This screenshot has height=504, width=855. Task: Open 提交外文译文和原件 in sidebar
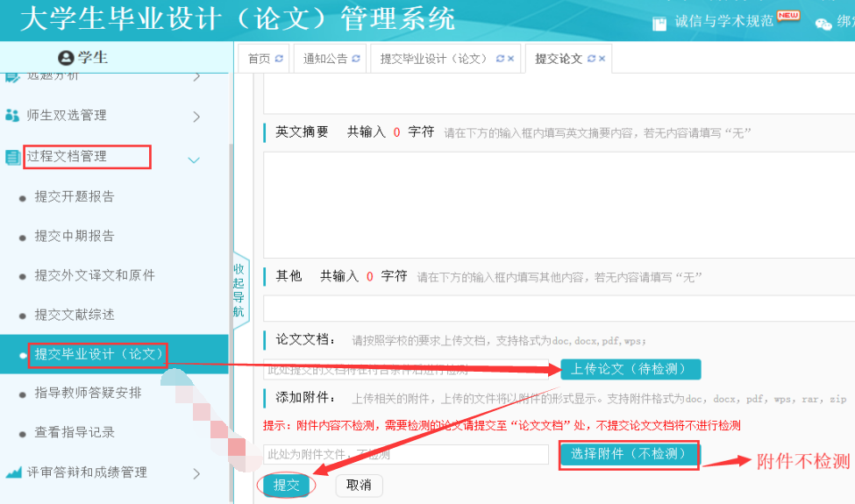95,275
